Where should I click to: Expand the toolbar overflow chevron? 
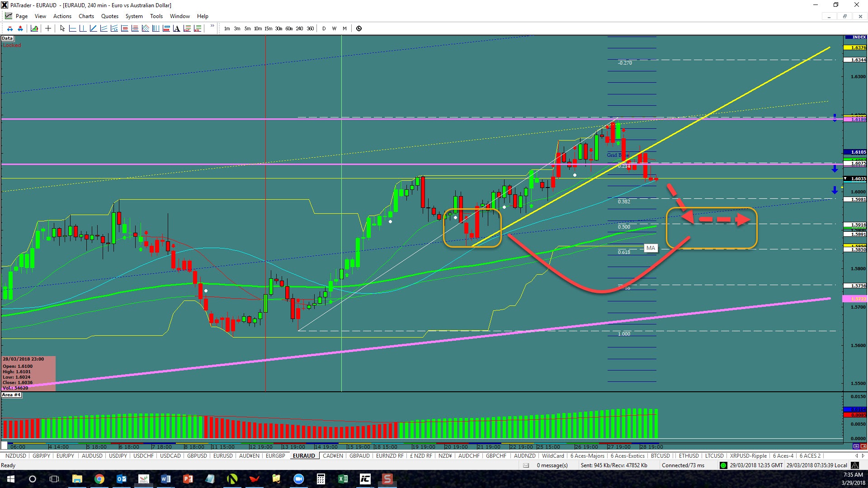click(x=212, y=26)
